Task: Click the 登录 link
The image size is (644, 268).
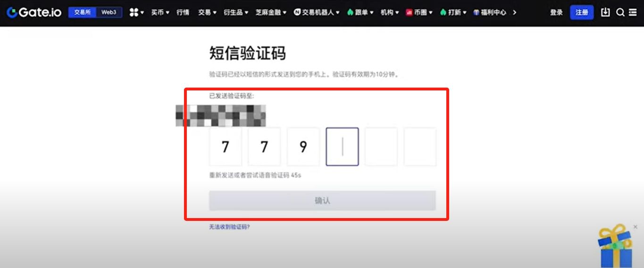Action: coord(556,12)
